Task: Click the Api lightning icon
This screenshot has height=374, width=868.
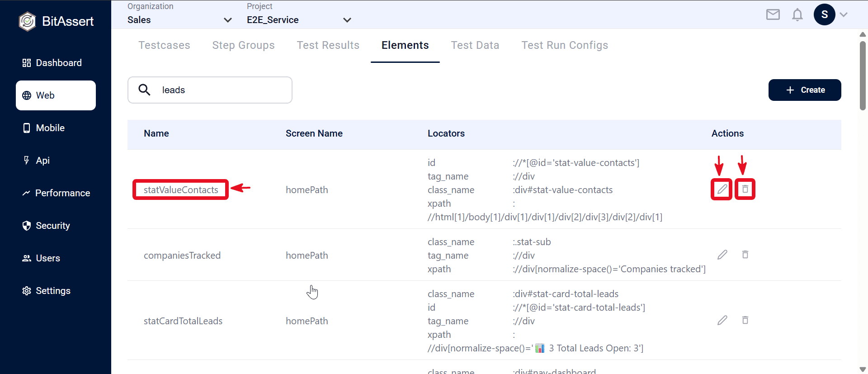Action: (27, 160)
